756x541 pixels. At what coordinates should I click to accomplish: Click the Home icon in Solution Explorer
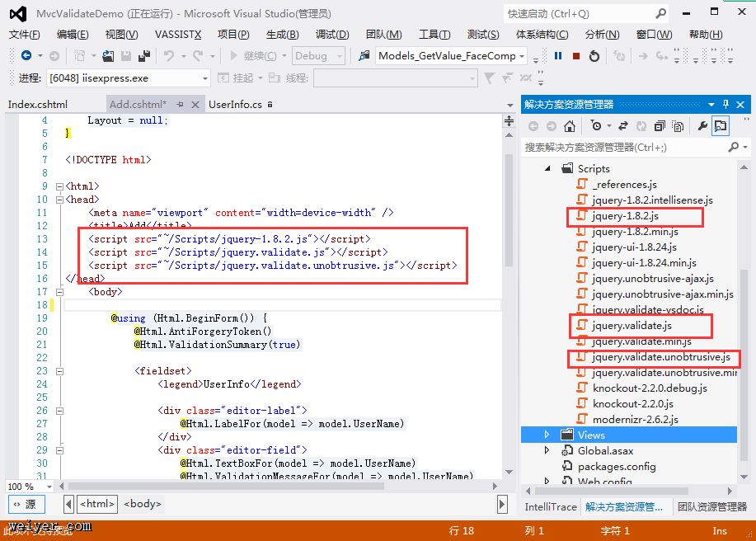click(570, 126)
